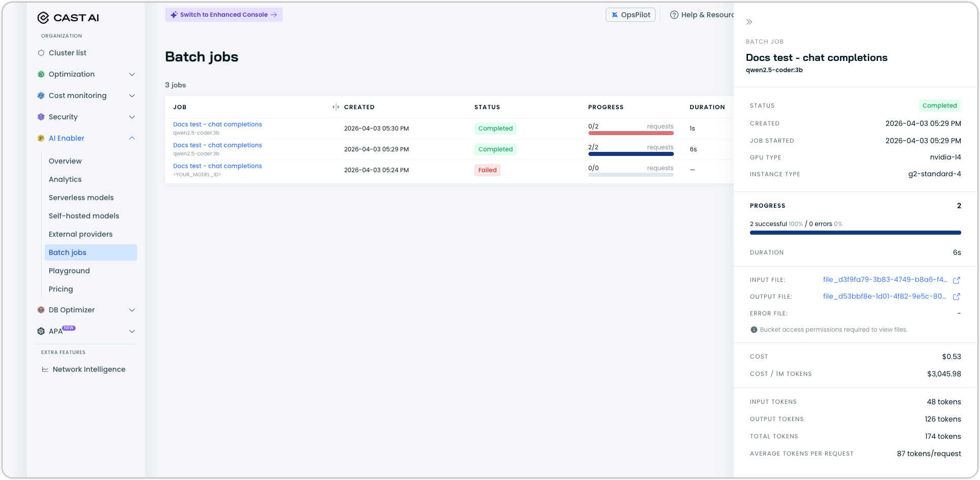Image resolution: width=980 pixels, height=480 pixels.
Task: Open input file file_d3f9fa79 link
Action: (885, 280)
